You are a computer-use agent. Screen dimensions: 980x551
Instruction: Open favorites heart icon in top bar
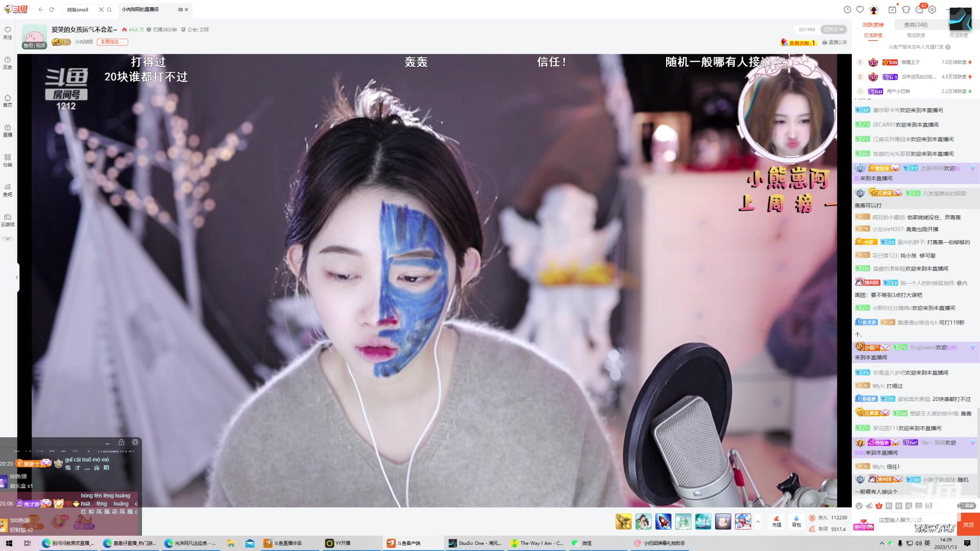tap(860, 10)
